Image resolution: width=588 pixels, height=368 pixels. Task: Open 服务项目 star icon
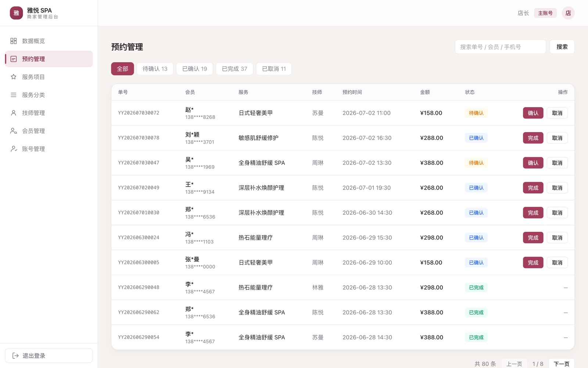(x=14, y=77)
